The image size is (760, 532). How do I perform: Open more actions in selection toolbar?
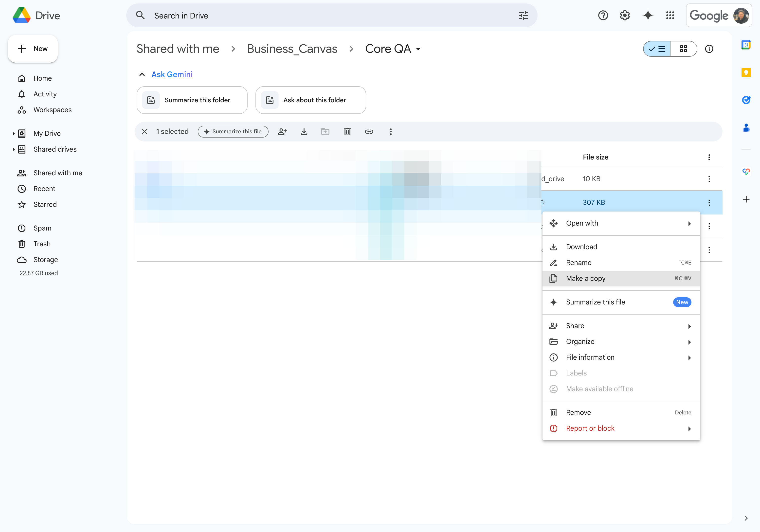[391, 132]
